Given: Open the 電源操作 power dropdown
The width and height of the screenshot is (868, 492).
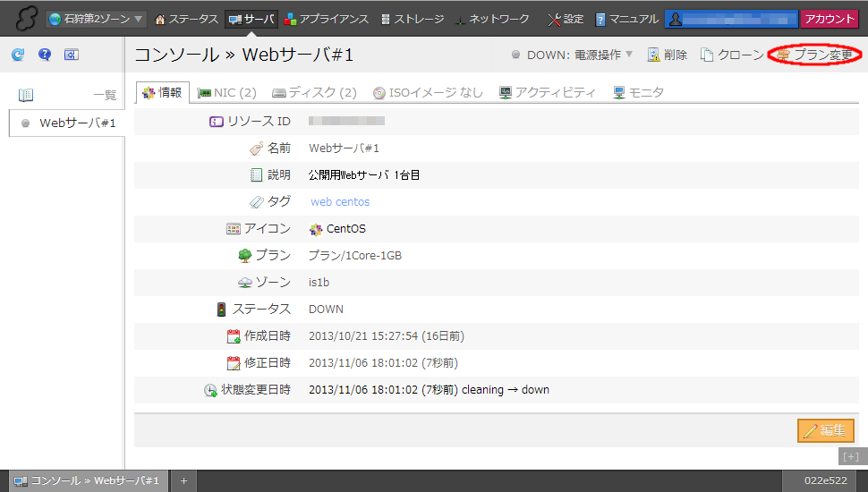Looking at the screenshot, I should [579, 55].
